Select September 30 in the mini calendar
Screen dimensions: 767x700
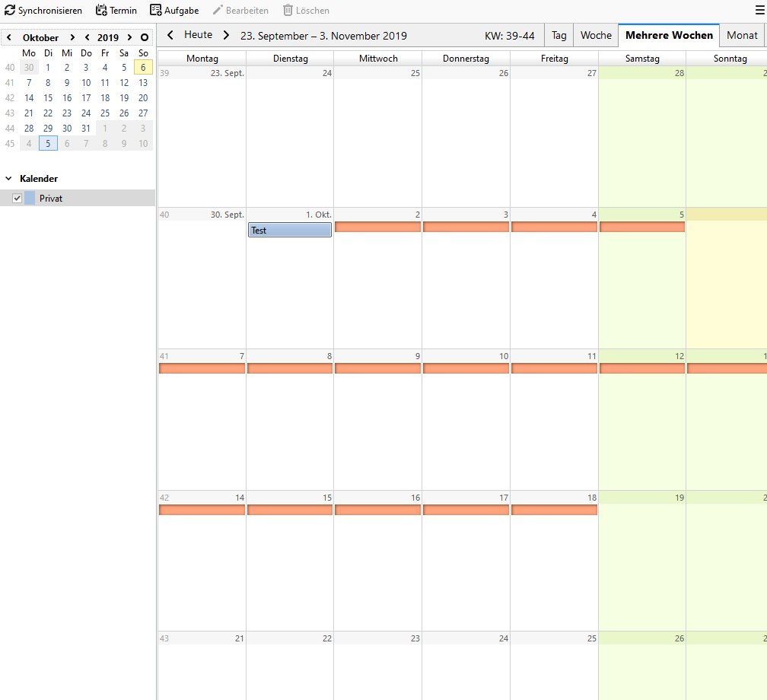[x=29, y=68]
